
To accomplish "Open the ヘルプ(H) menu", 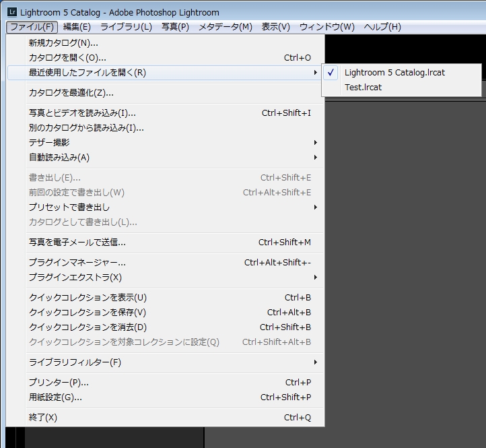I will click(382, 27).
